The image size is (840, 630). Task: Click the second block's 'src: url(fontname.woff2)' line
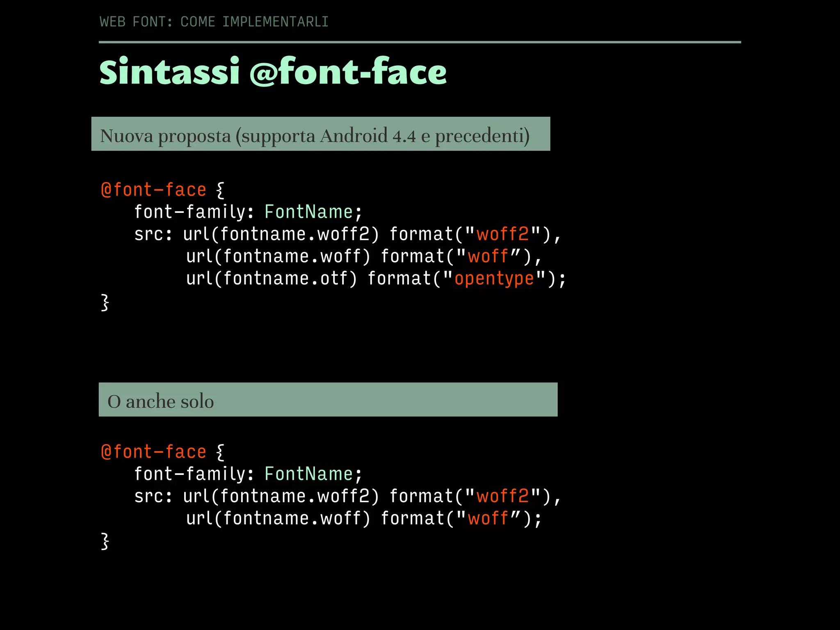(x=347, y=496)
